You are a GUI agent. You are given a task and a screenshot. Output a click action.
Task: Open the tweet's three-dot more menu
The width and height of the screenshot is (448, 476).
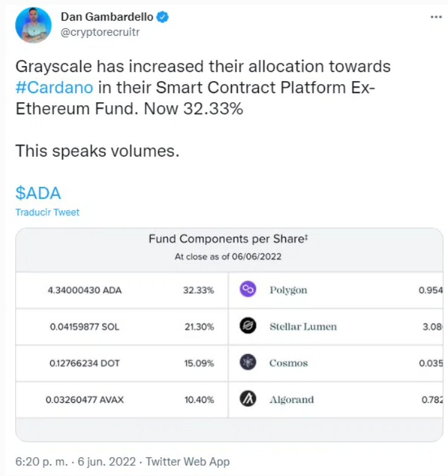435,18
